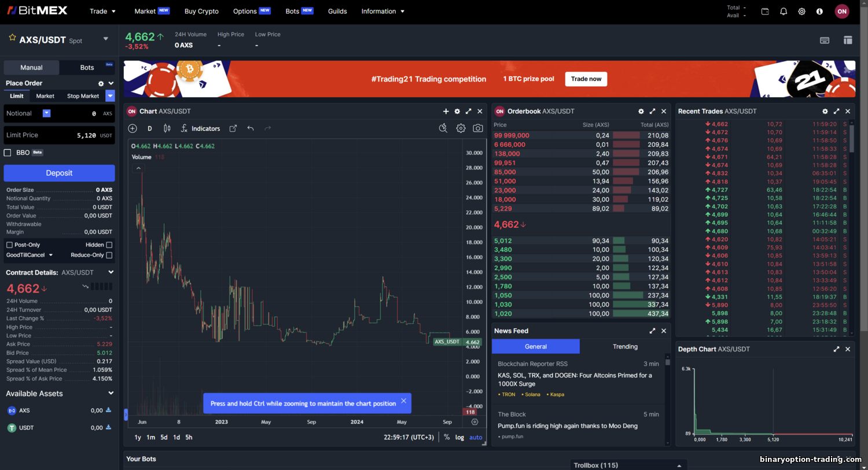Viewport: 868px width, 470px height.
Task: Click AXS deposit download icon
Action: 108,410
